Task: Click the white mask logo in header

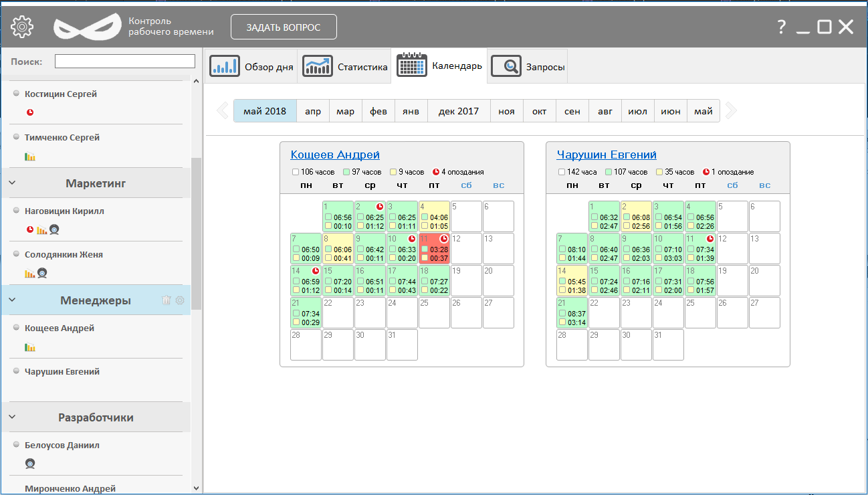Action: (x=88, y=27)
